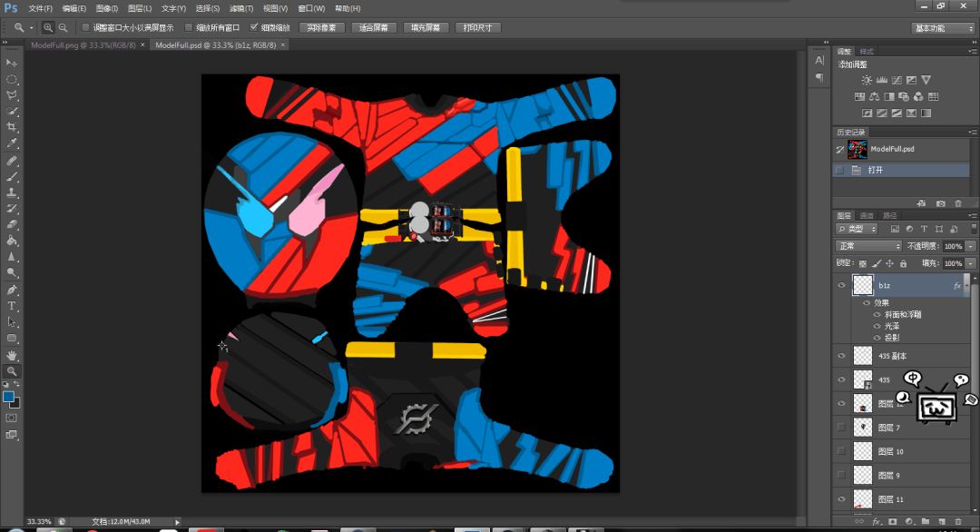Viewport: 980px width, 532px height.
Task: Select the Pen tool
Action: [11, 291]
